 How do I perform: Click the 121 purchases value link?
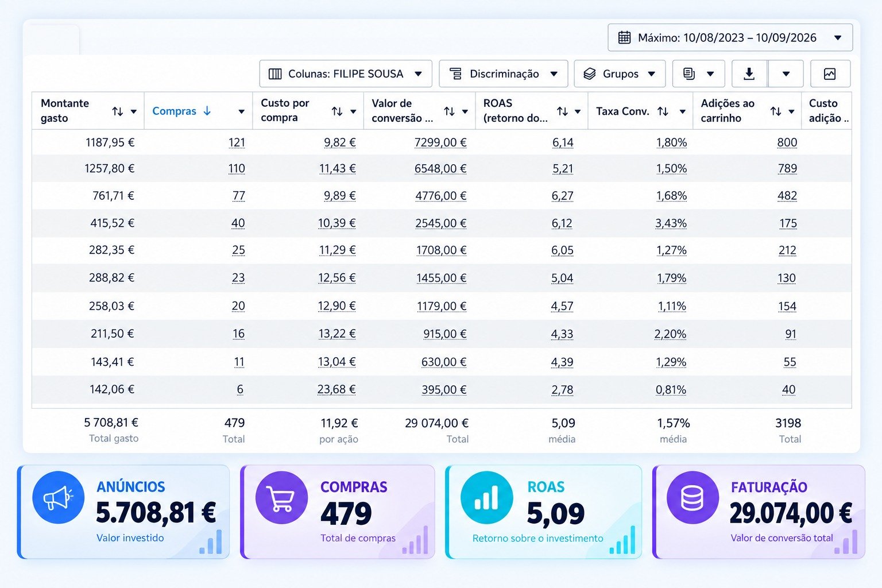pos(237,142)
